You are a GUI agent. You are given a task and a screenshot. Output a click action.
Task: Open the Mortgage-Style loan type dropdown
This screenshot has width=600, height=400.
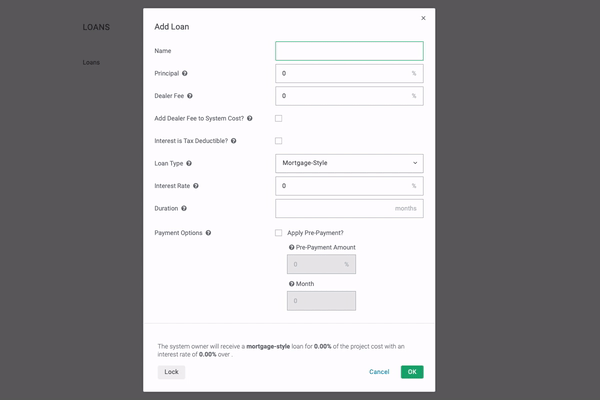pos(349,163)
